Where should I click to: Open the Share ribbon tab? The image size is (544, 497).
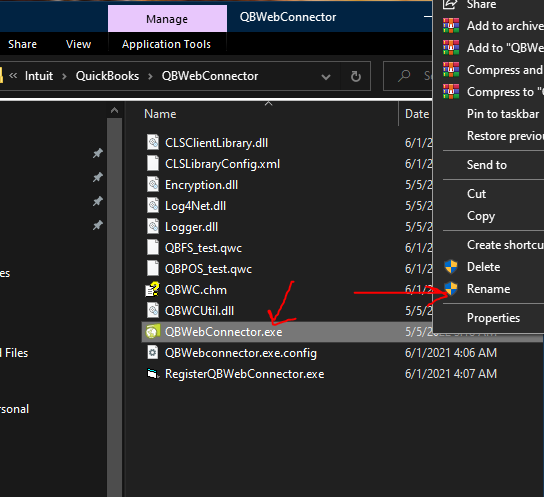[x=22, y=44]
